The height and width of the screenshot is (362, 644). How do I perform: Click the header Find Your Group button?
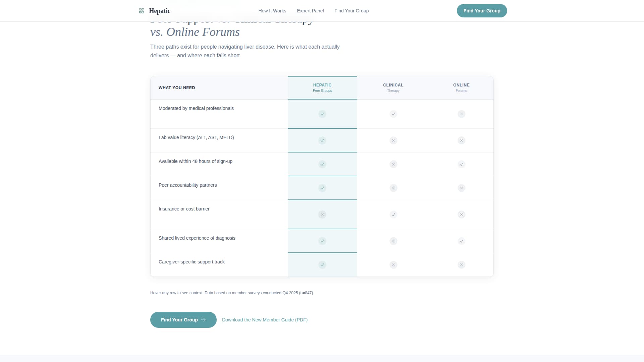[x=482, y=11]
